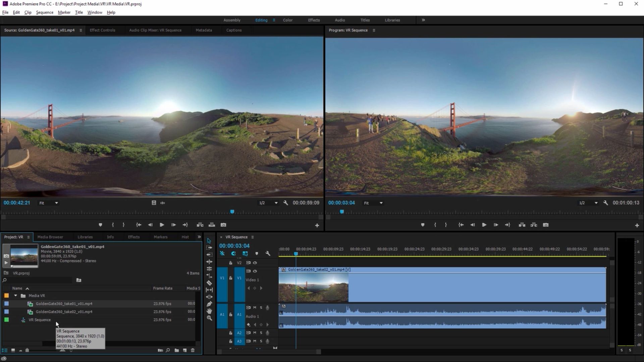This screenshot has width=644, height=362.
Task: Toggle lock on V2 track
Action: pyautogui.click(x=231, y=263)
